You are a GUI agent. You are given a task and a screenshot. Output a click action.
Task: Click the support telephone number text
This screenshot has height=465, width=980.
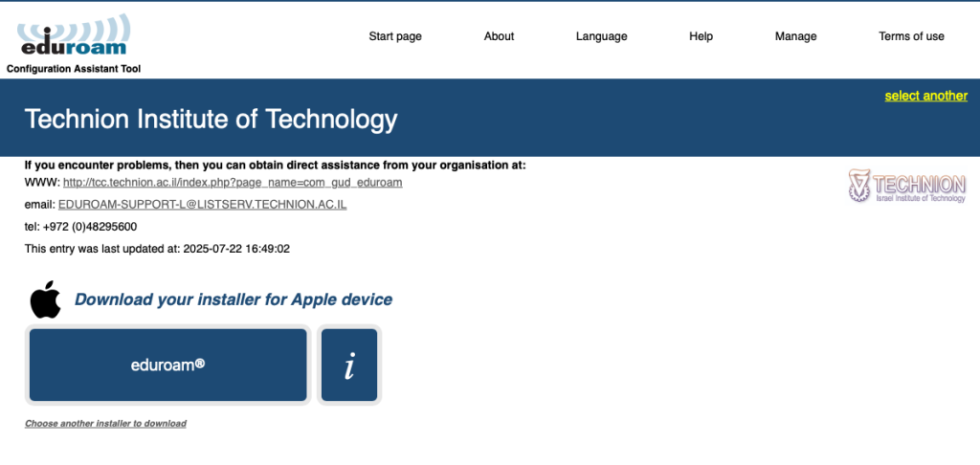pyautogui.click(x=80, y=227)
